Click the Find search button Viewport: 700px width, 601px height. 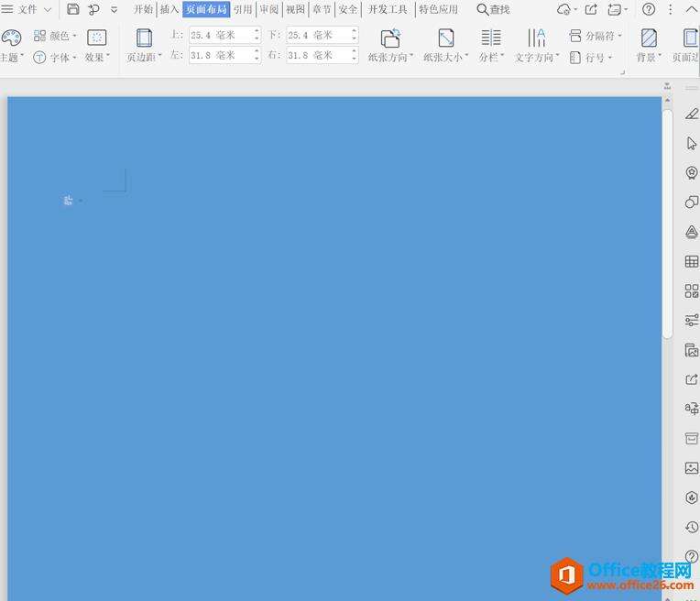(x=493, y=9)
